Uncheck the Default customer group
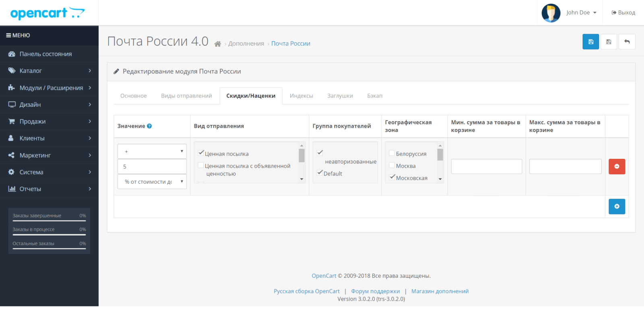 pyautogui.click(x=320, y=173)
